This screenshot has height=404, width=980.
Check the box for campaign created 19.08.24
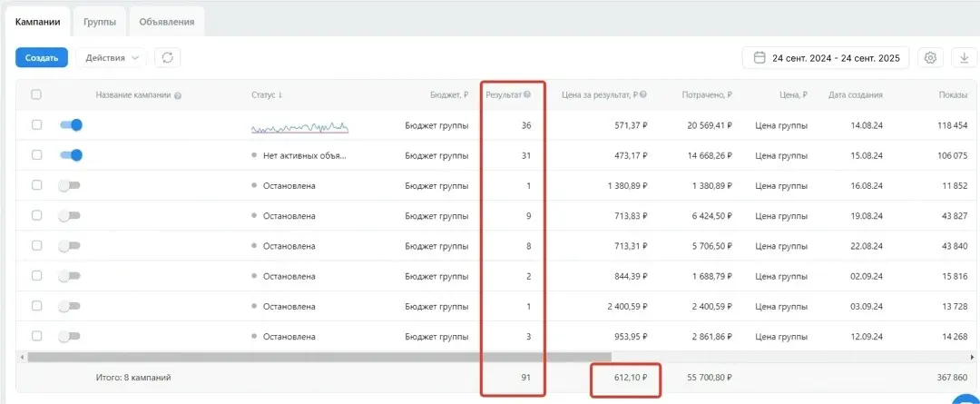[x=36, y=215]
